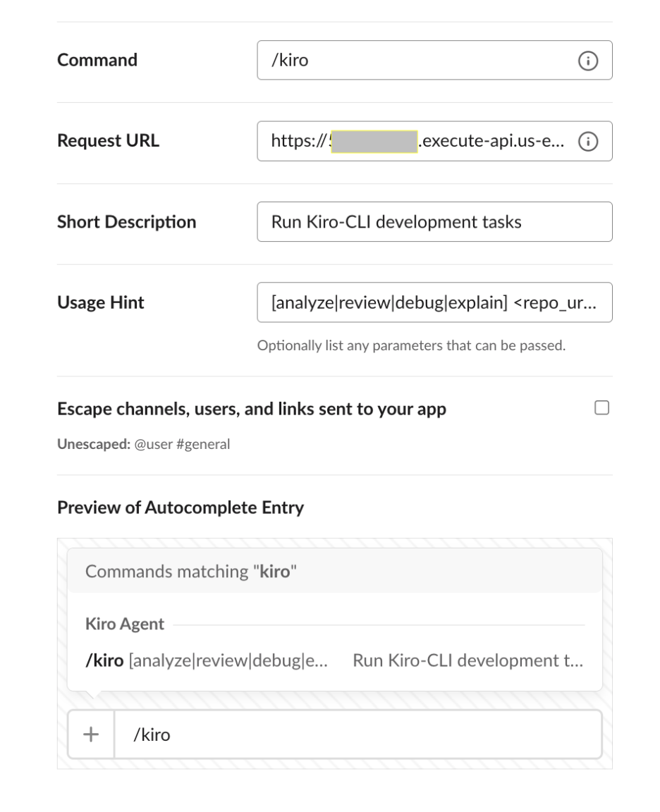
Task: Edit the Usage Hint input field
Action: [434, 302]
